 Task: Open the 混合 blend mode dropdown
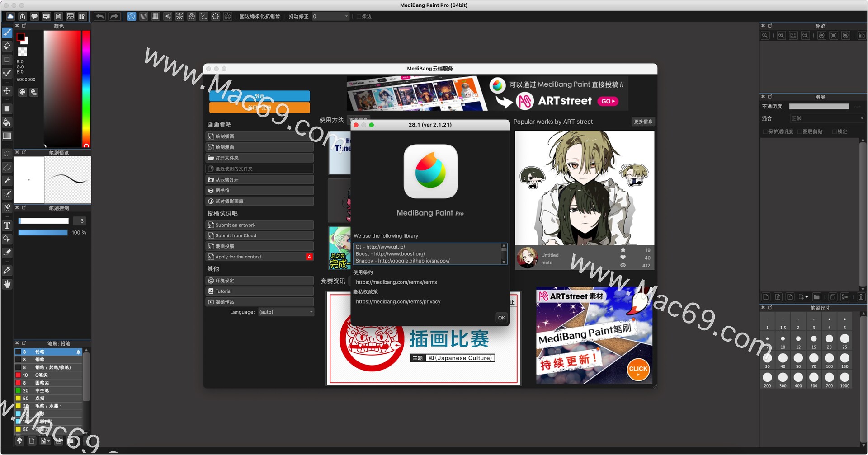tap(827, 118)
